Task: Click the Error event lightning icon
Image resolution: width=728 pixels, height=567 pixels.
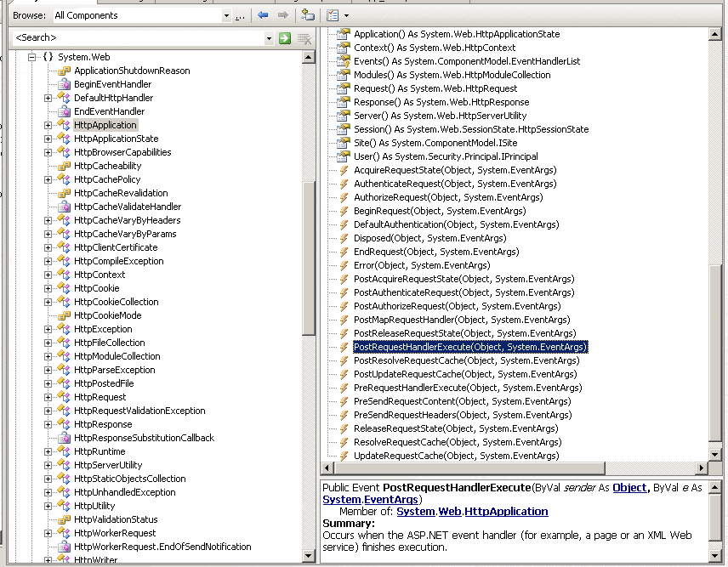Action: [344, 265]
